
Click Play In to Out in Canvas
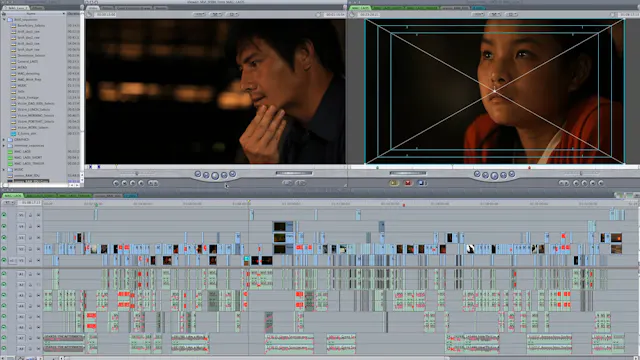(485, 175)
